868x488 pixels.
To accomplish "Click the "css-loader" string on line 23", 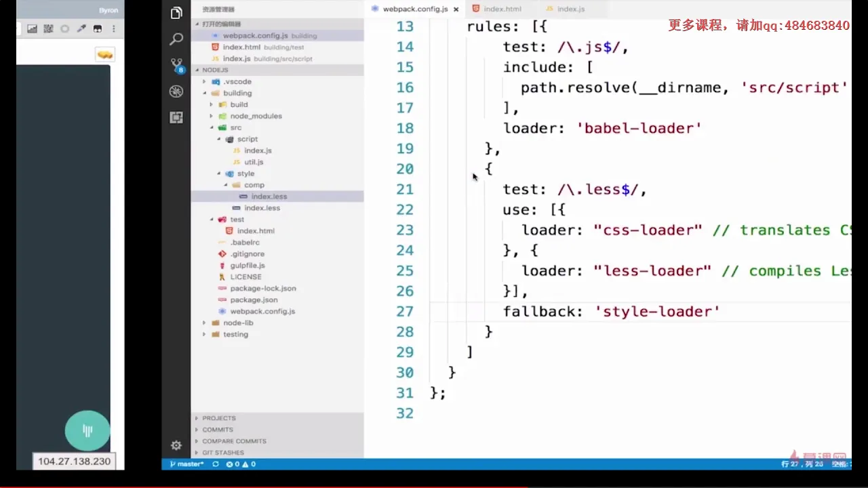I will [648, 230].
